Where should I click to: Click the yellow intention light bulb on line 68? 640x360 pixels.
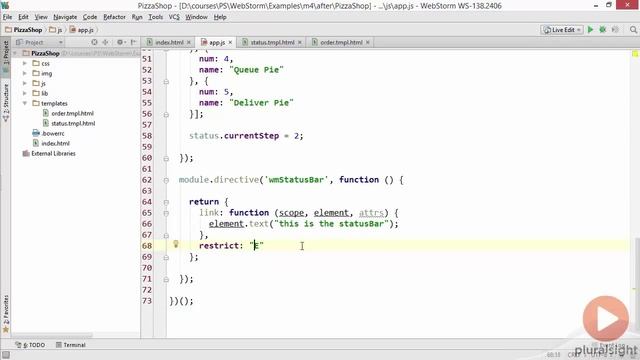[176, 244]
